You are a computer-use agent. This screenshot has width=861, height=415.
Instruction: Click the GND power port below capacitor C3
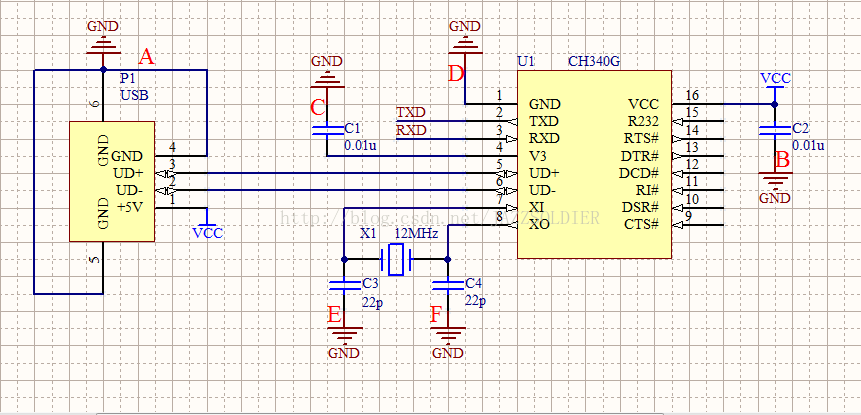(344, 343)
